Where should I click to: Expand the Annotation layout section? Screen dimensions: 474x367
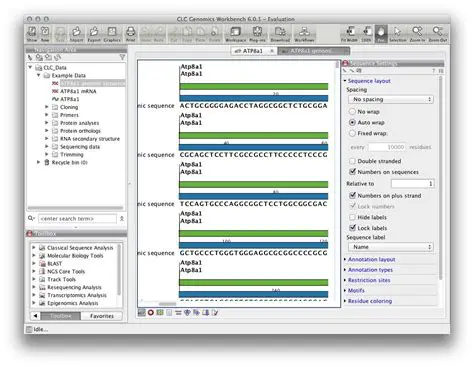coord(345,259)
